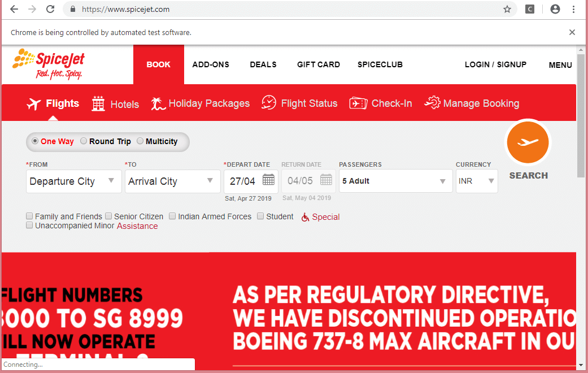Open the Flight Status label

click(309, 103)
